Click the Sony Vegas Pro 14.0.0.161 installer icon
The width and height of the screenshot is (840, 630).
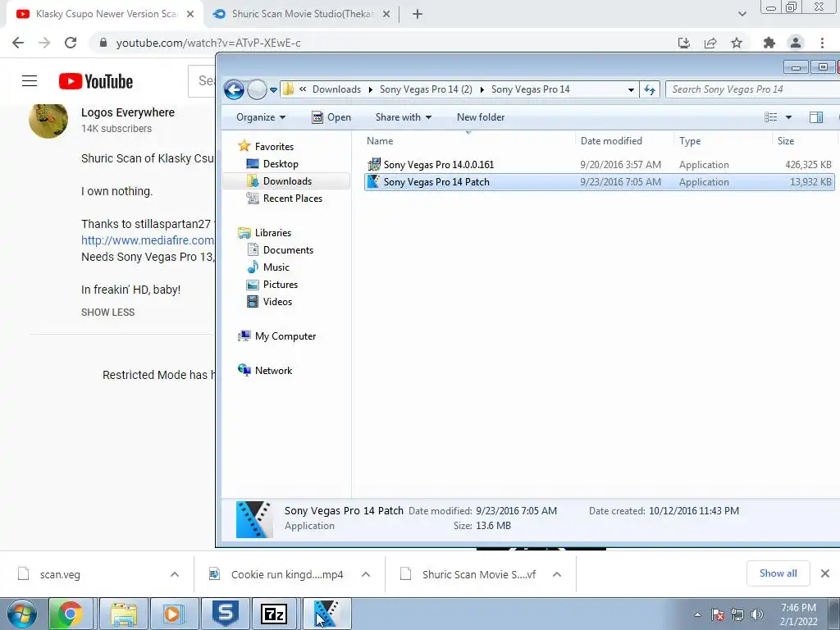(374, 164)
